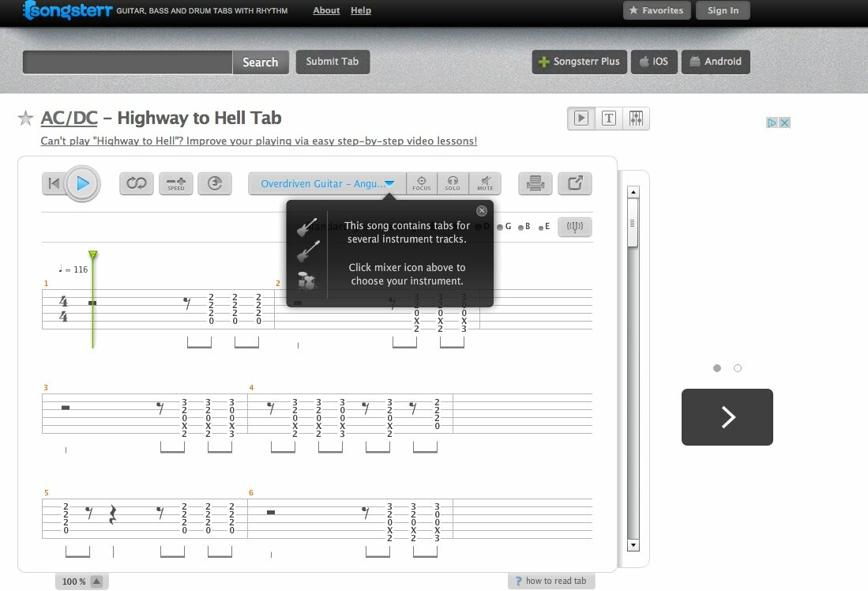Click the search text input field
Screen dimensions: 868x591
[127, 62]
